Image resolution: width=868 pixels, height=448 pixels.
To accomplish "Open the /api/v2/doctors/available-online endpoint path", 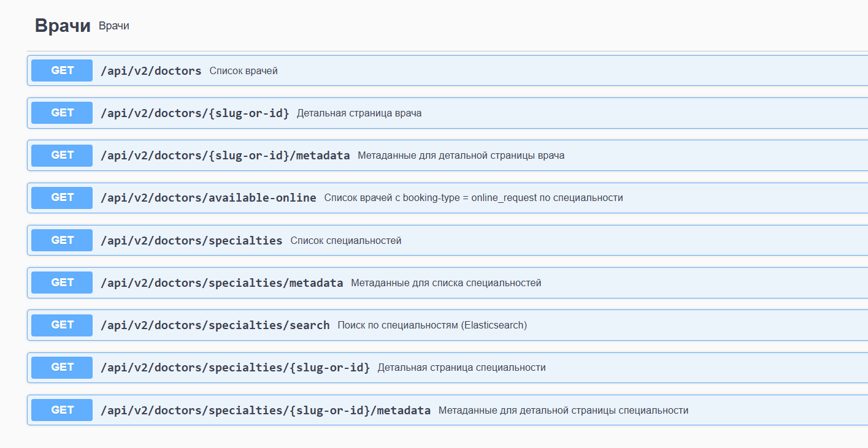I will pos(208,198).
